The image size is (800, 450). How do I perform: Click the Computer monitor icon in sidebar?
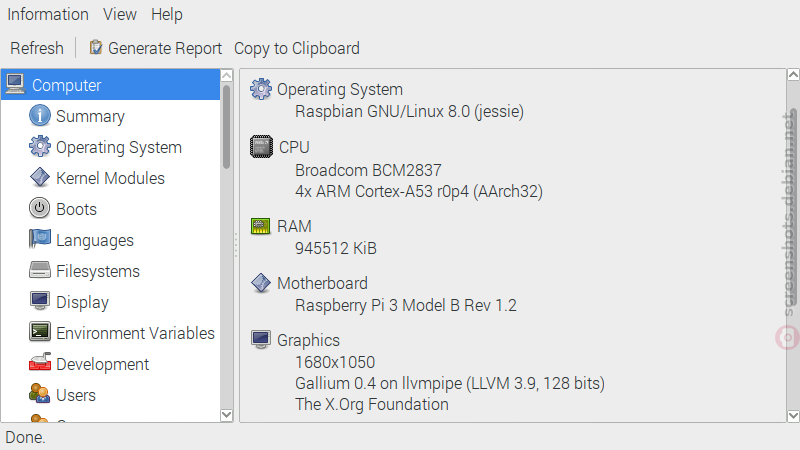point(15,84)
